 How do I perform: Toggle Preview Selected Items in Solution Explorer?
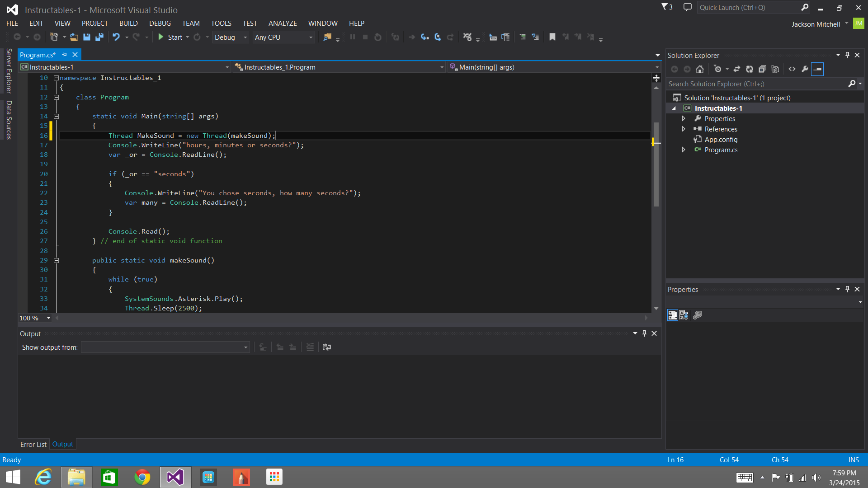[817, 69]
